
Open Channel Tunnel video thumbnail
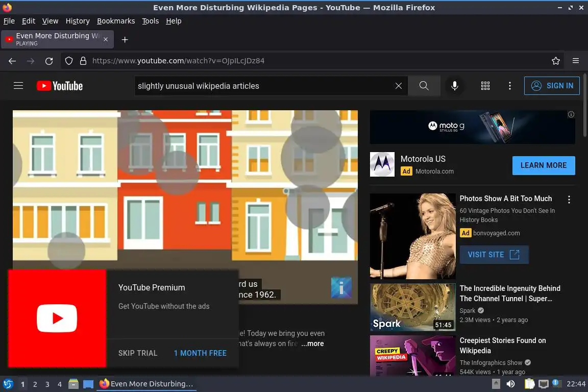(x=412, y=307)
